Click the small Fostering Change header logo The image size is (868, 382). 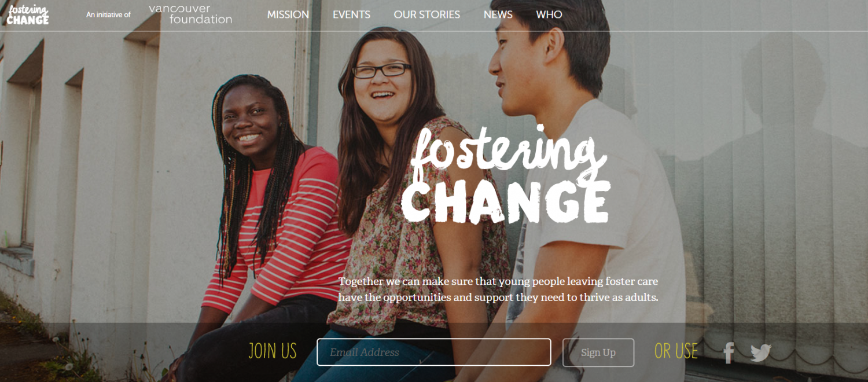28,14
